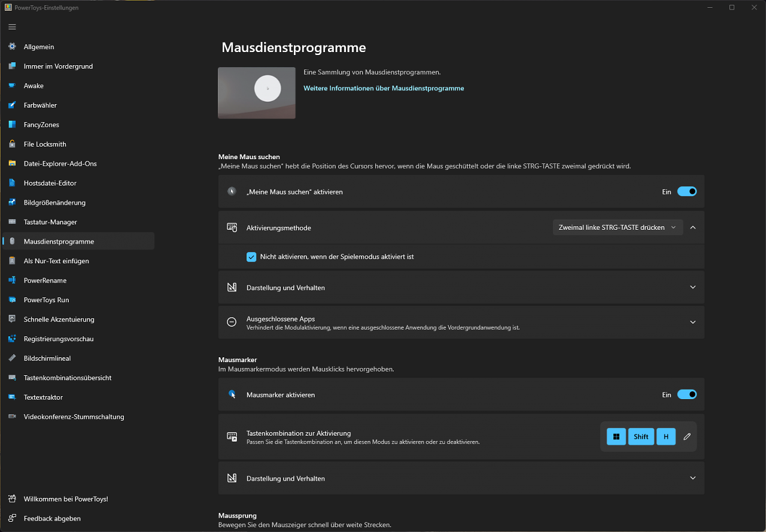Click the H key in shortcut
766x532 pixels.
[x=666, y=437]
